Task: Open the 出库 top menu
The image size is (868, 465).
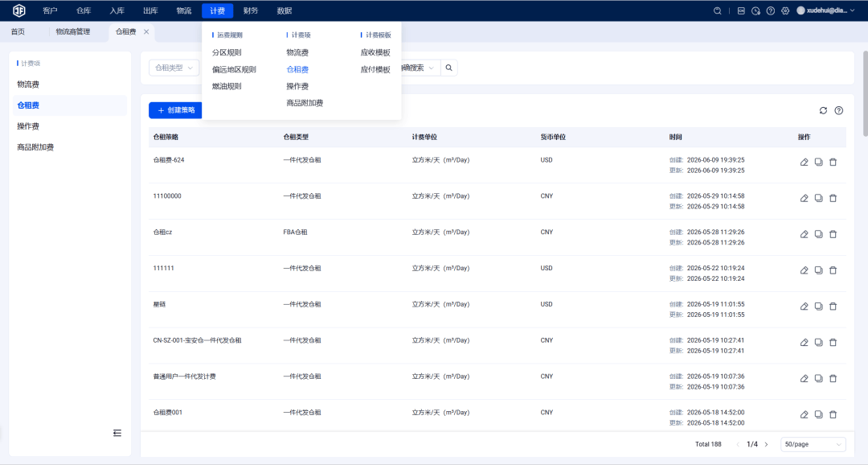Action: pyautogui.click(x=150, y=10)
